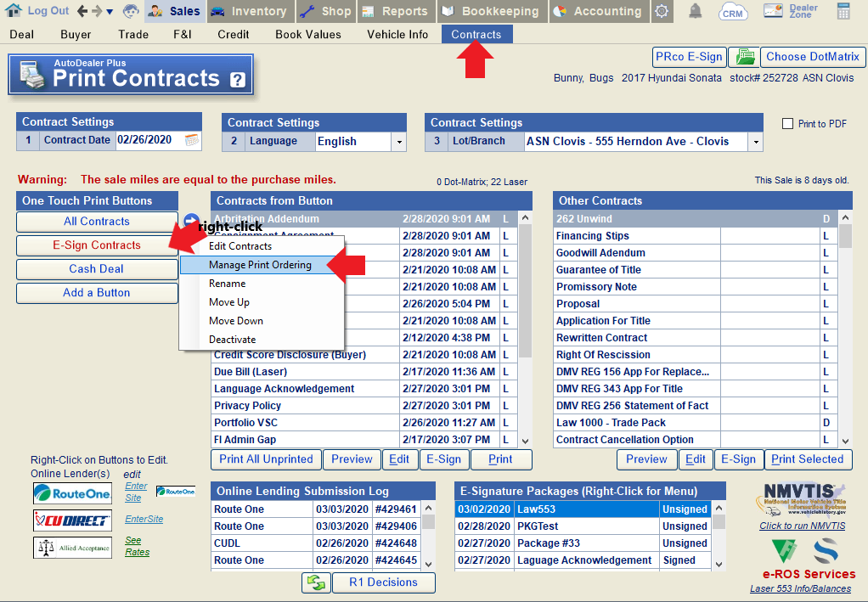Open the Laser 553 Info/Balances link
The image size is (868, 602).
(x=800, y=588)
